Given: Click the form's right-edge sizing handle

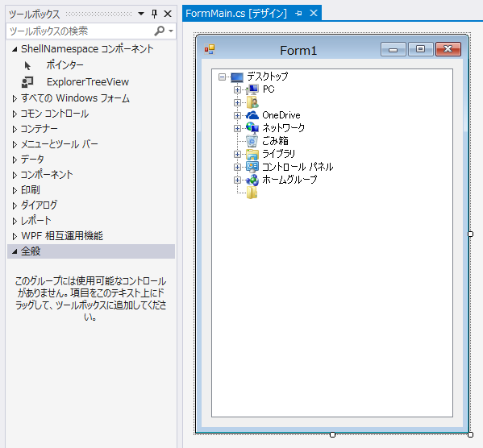Looking at the screenshot, I should coord(470,234).
